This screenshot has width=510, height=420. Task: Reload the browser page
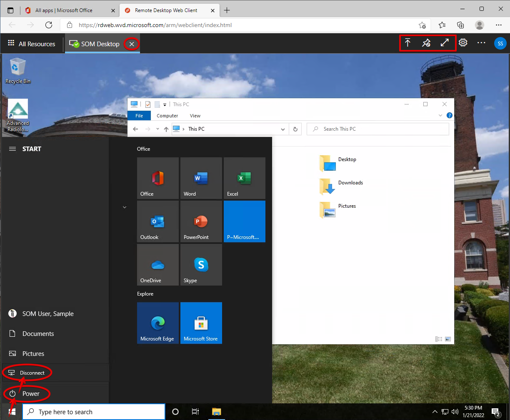pyautogui.click(x=49, y=25)
